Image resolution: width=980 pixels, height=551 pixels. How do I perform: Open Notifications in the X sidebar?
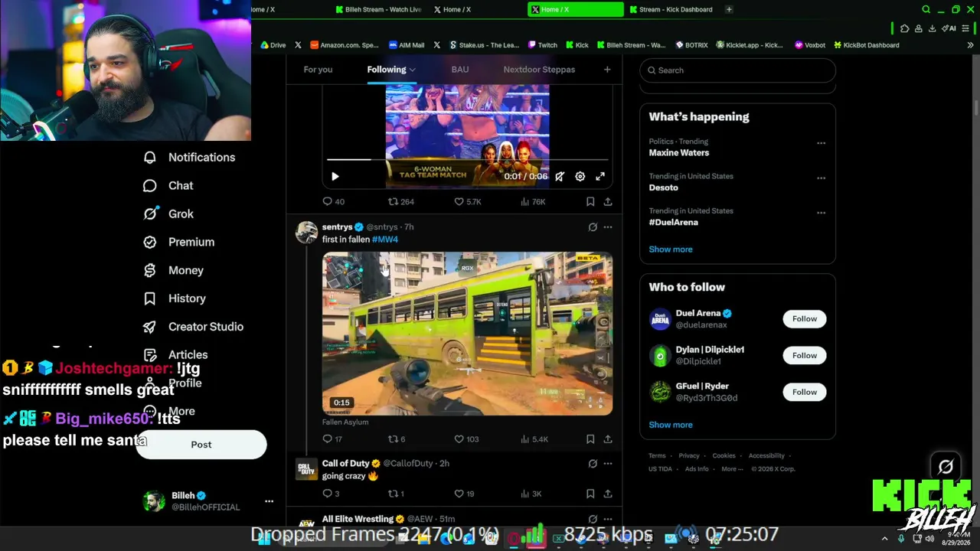tap(189, 158)
